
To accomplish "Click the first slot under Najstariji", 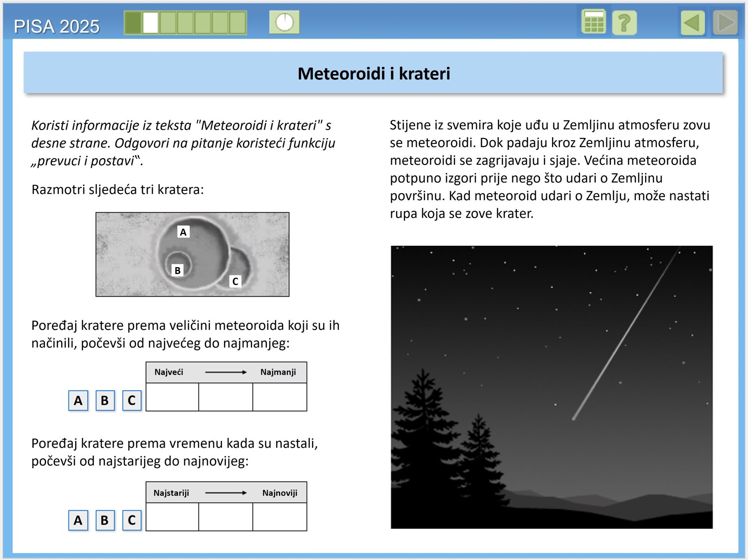I will pyautogui.click(x=172, y=517).
